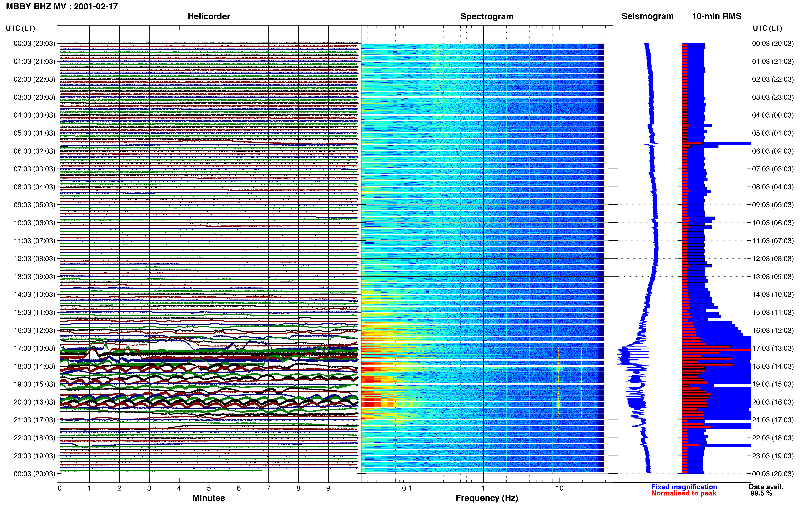Viewport: 812px width, 508px height.
Task: Click the 'UTC (LT)' label beside the Helicorder
Action: tap(21, 28)
